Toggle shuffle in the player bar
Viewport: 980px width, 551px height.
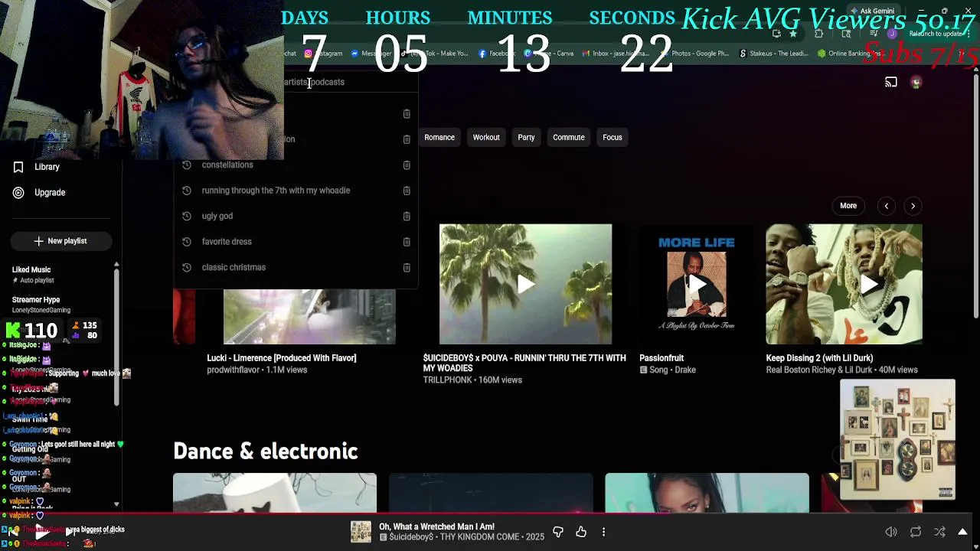coord(939,532)
